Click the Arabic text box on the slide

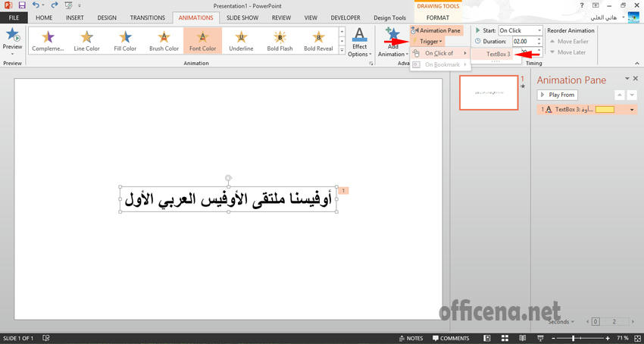[x=228, y=199]
